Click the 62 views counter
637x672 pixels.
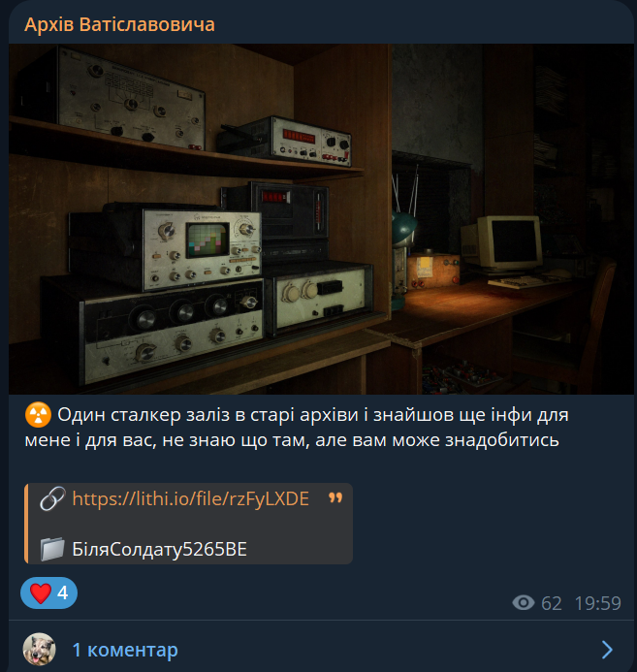pyautogui.click(x=552, y=603)
